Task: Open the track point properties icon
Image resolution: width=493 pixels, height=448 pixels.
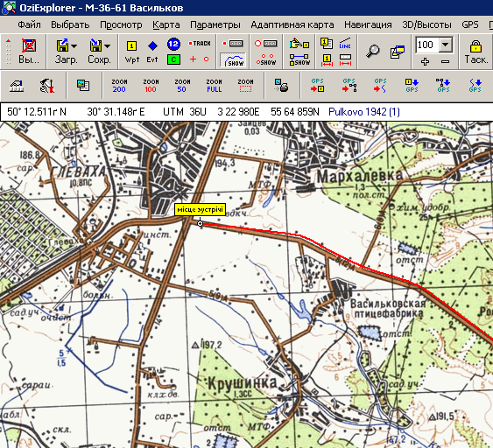Action: click(x=266, y=44)
